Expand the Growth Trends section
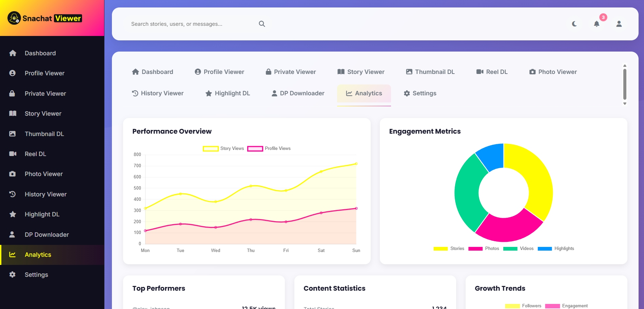The height and width of the screenshot is (309, 644). pos(500,288)
